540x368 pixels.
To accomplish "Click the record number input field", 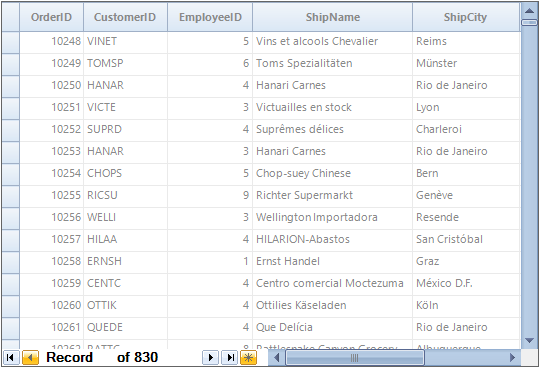I will point(105,358).
